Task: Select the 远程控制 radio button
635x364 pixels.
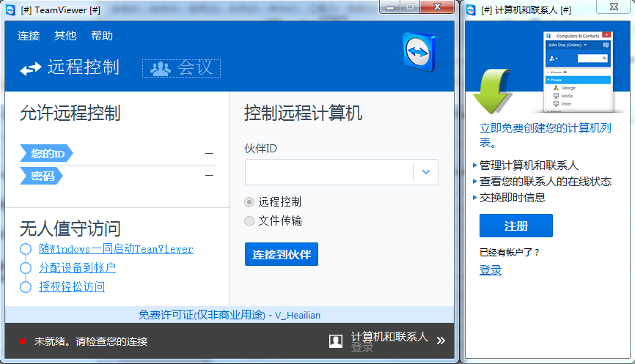Action: coord(249,202)
